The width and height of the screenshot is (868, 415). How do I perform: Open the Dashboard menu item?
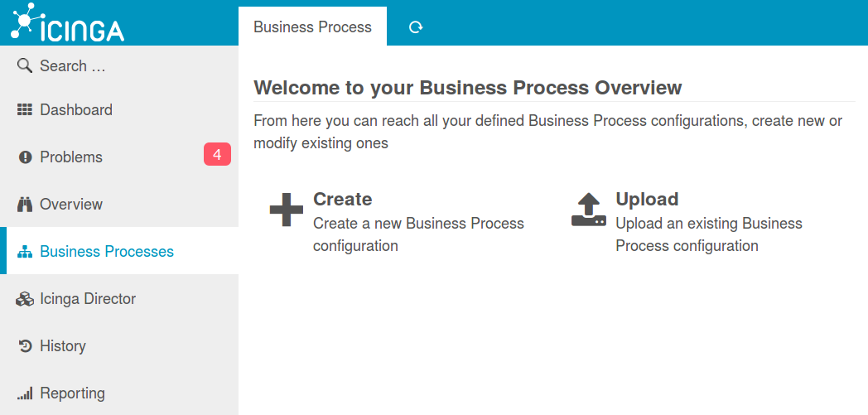coord(76,110)
